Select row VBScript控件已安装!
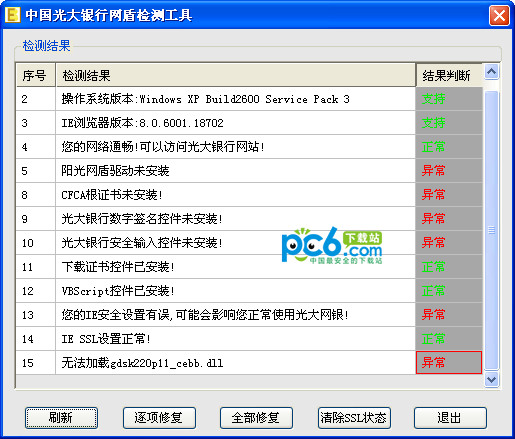 249,291
